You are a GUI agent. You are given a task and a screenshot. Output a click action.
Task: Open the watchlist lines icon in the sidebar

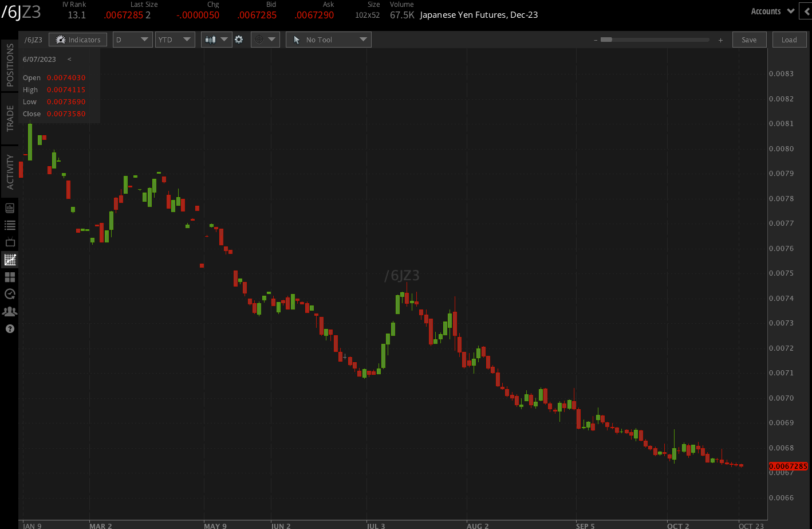[x=10, y=225]
